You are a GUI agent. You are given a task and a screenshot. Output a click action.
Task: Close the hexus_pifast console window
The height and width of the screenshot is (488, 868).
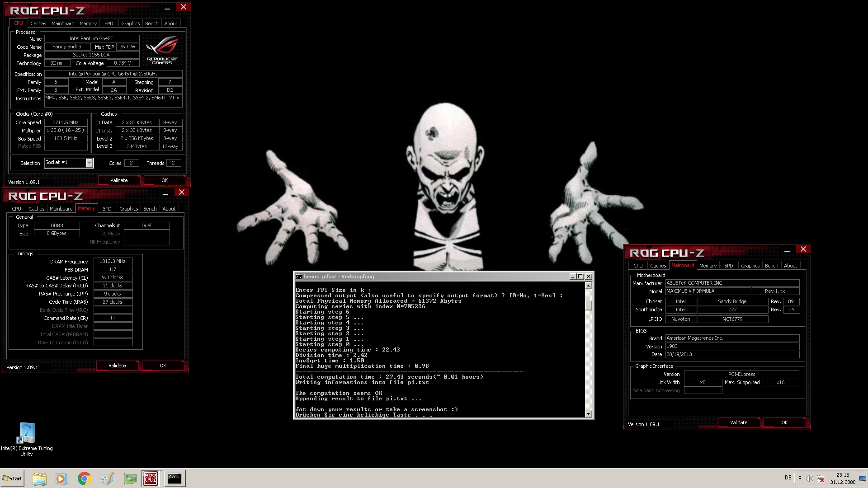tap(589, 277)
